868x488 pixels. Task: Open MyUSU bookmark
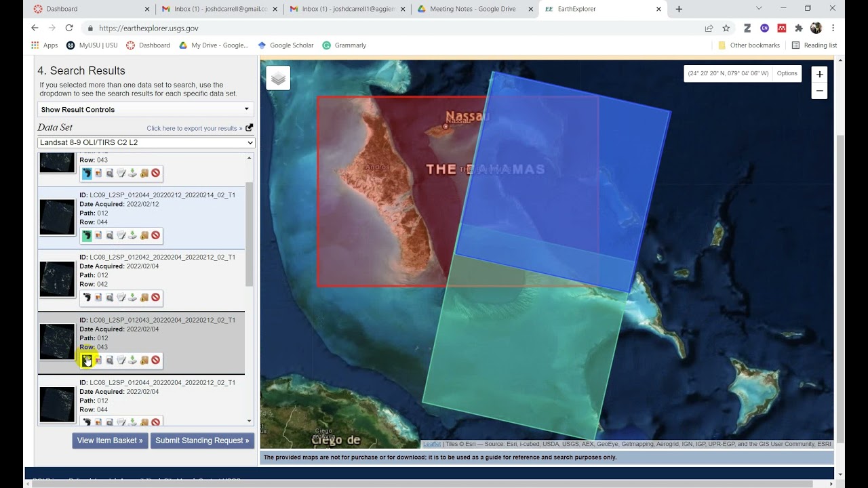pos(93,45)
